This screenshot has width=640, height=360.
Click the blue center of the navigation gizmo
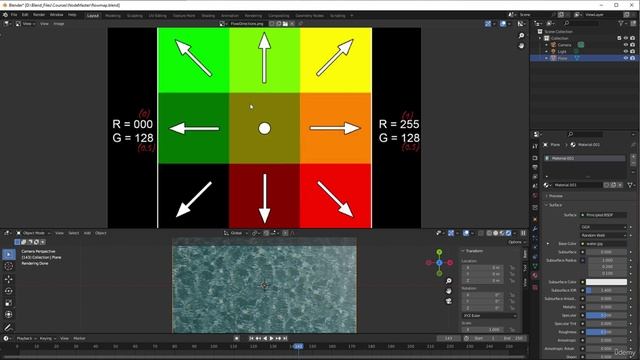pyautogui.click(x=439, y=263)
